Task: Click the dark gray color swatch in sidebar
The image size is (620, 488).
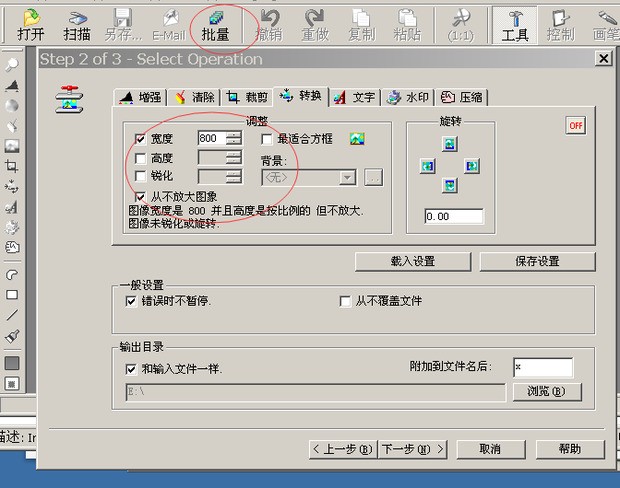Action: (x=12, y=363)
